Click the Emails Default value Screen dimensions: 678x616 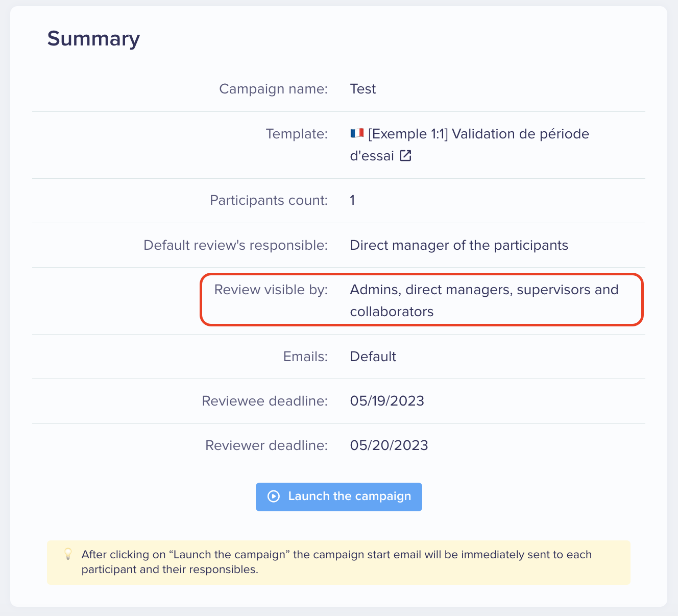point(373,357)
